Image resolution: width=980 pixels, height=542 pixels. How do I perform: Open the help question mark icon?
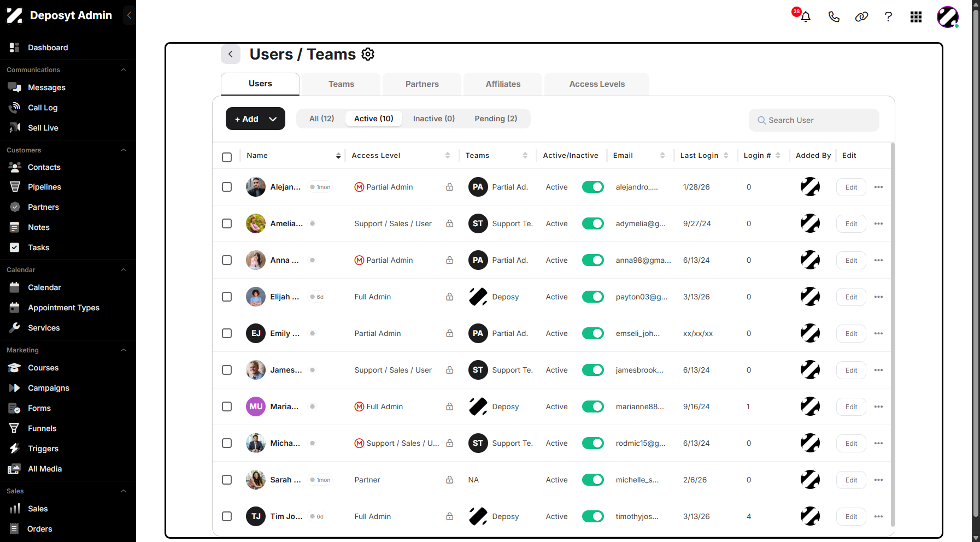click(888, 17)
